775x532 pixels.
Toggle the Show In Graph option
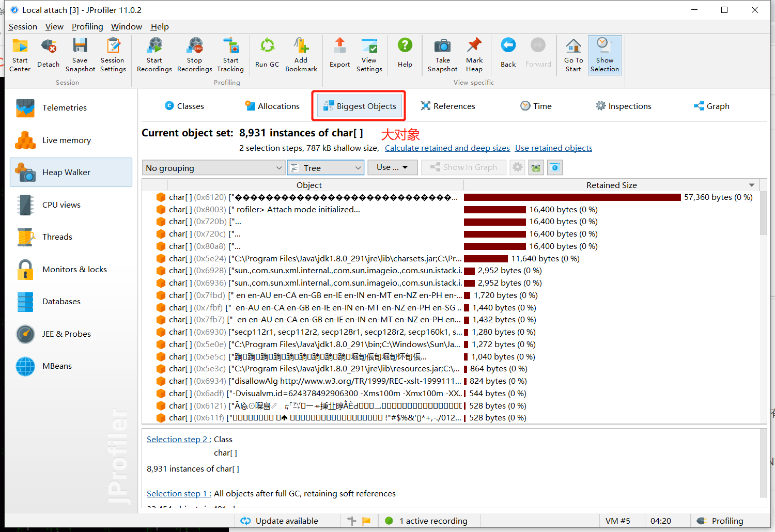click(x=463, y=167)
